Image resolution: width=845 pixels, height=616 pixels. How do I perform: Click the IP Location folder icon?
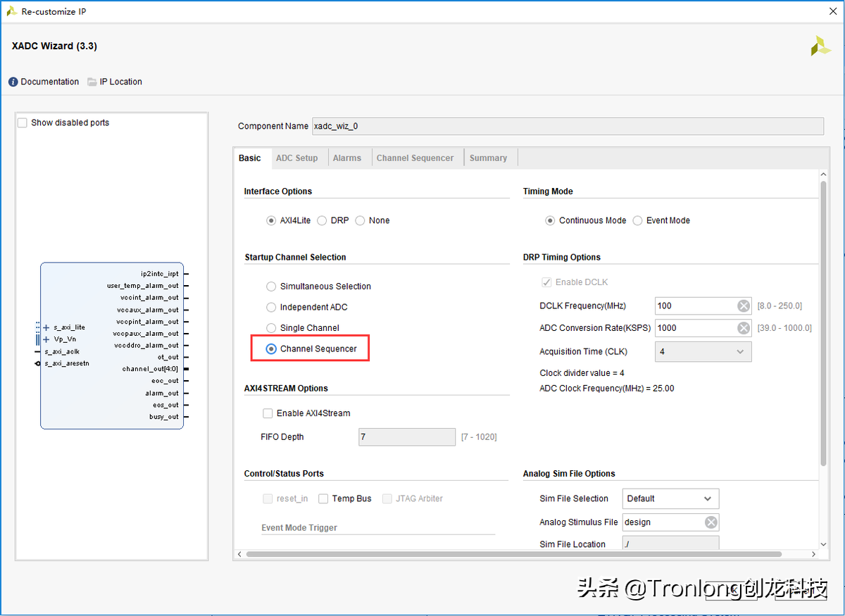[92, 81]
